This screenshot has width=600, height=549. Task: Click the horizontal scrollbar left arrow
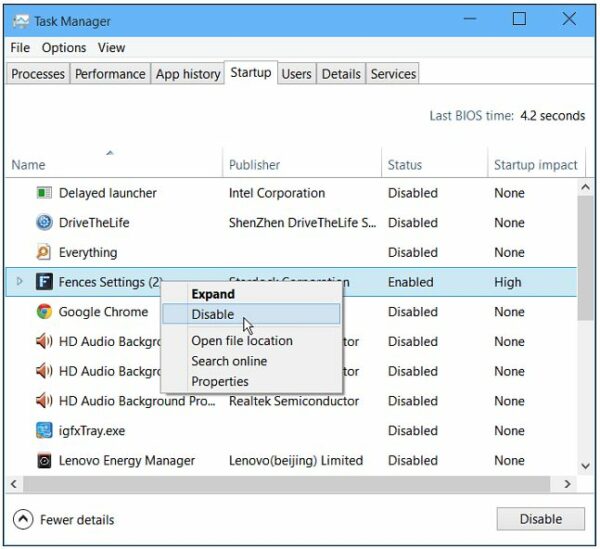tap(14, 484)
